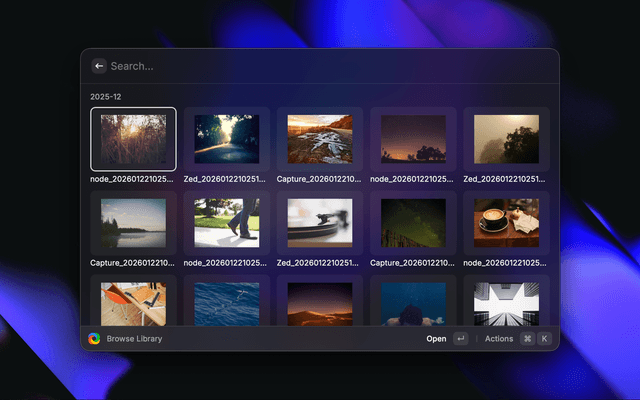The width and height of the screenshot is (640, 400).
Task: Select the sunlit forest road thumbnail
Action: tap(227, 139)
